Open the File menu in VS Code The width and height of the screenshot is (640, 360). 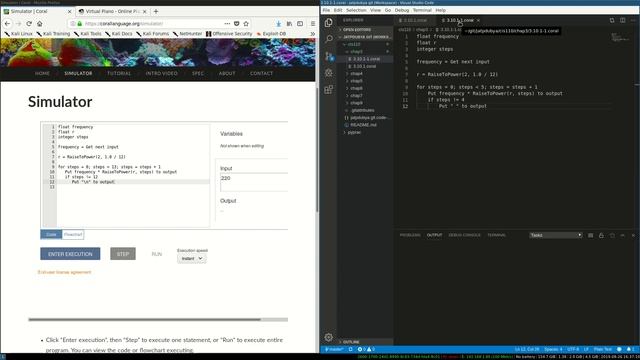[x=326, y=10]
